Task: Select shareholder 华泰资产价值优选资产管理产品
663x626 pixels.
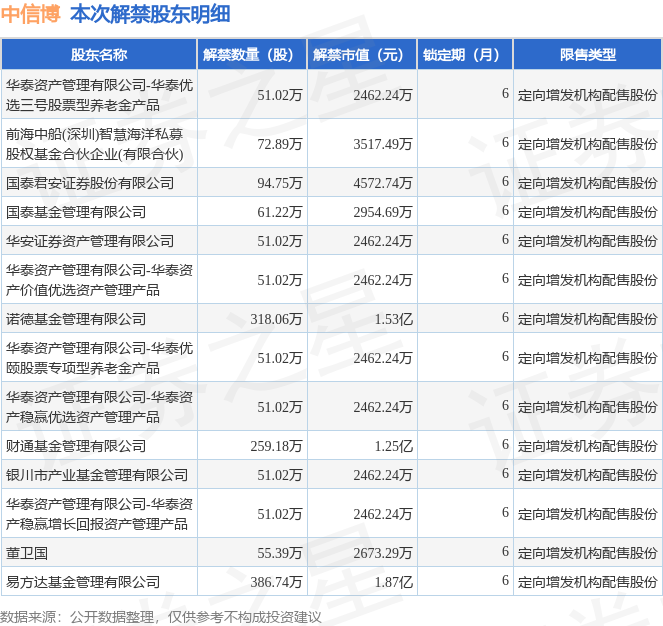Action: [x=99, y=280]
